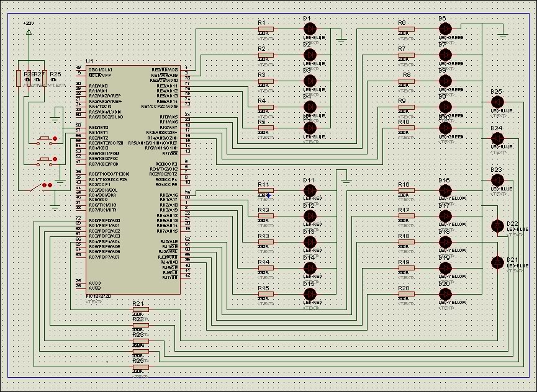This screenshot has width=537, height=392.
Task: Select the yellow LED D18
Action: coord(445,242)
